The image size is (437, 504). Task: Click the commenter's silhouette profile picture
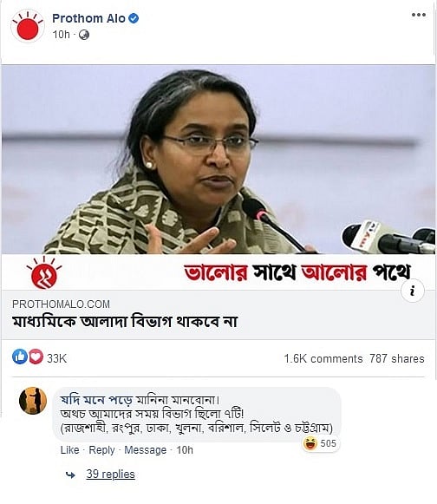click(33, 401)
